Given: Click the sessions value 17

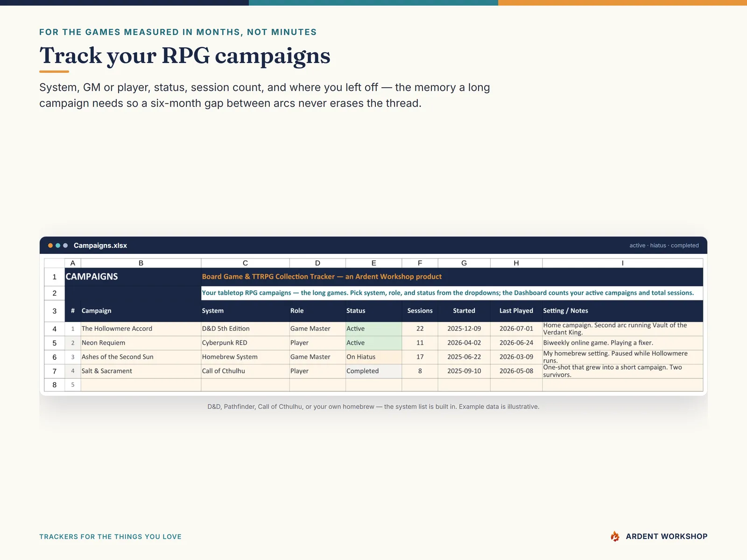Looking at the screenshot, I should pos(420,357).
